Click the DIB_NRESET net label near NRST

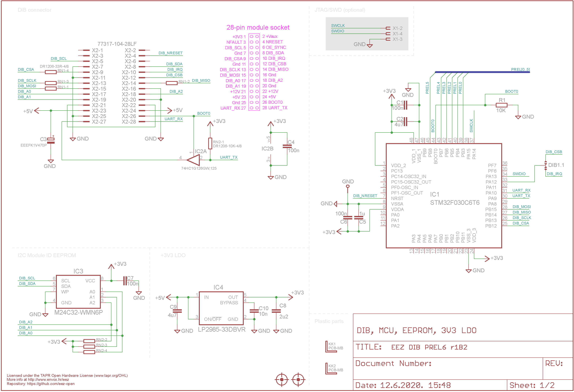tap(365, 196)
